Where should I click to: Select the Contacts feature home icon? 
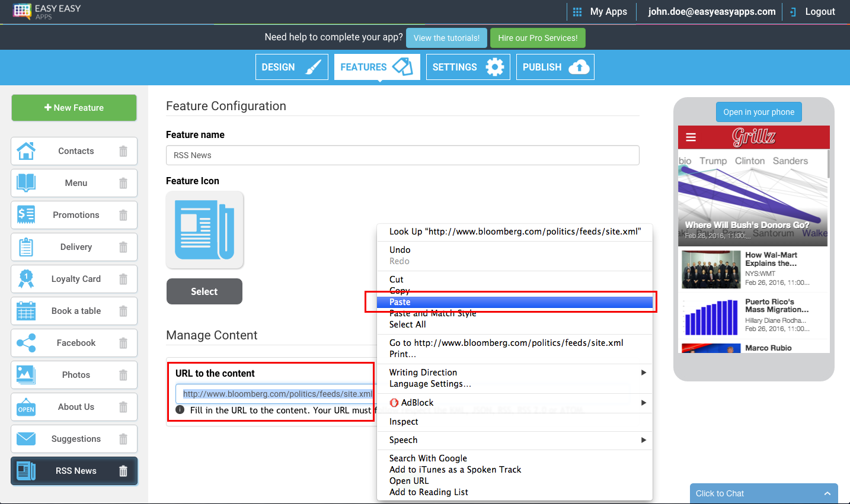[25, 151]
